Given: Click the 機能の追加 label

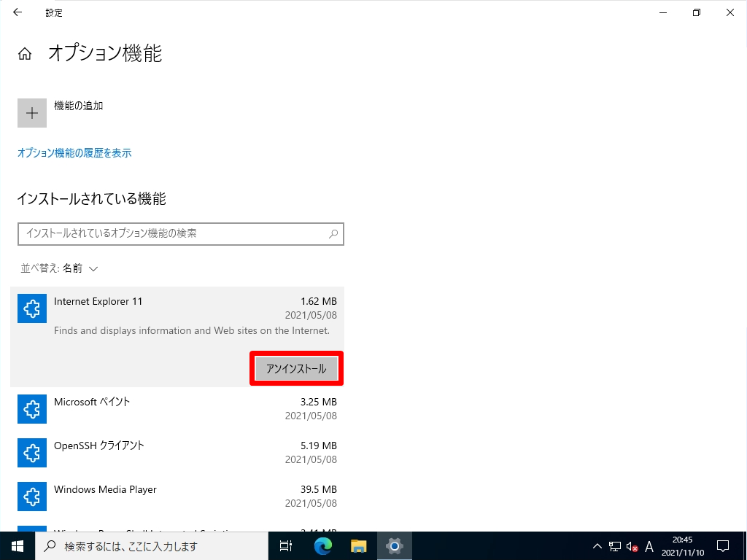Looking at the screenshot, I should pyautogui.click(x=78, y=106).
